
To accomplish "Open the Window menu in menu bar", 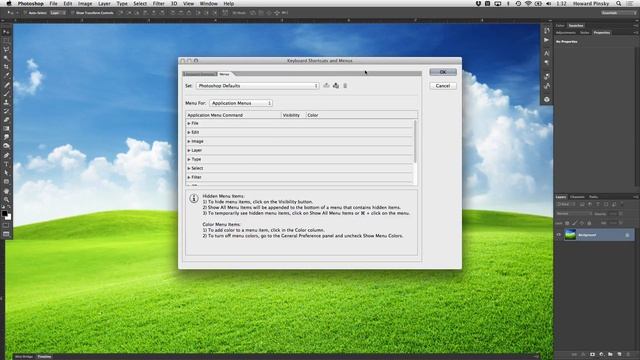I will click(209, 4).
